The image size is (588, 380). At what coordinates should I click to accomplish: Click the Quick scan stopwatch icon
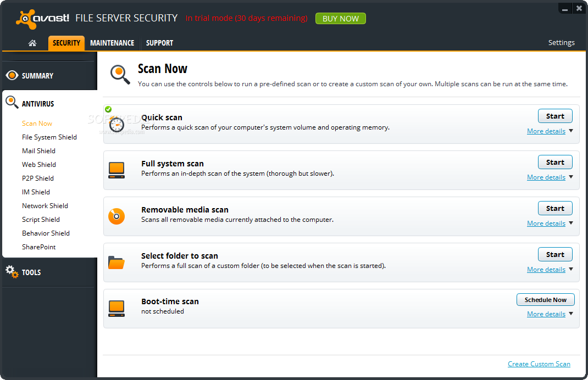point(117,124)
